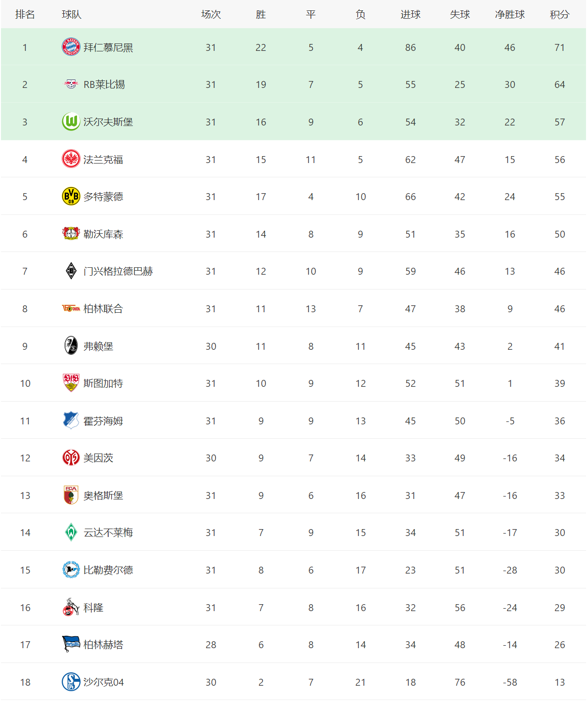588x702 pixels.
Task: Click the Mönchengladbach diamond logo
Action: point(71,271)
